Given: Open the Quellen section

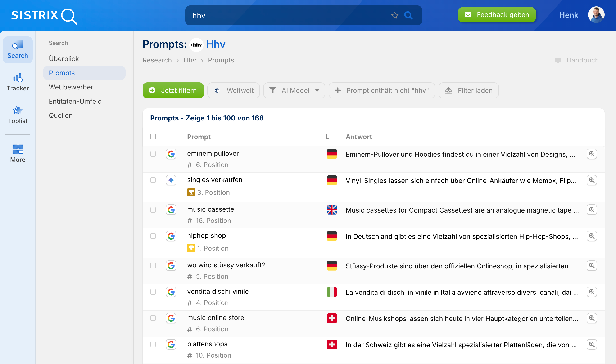Looking at the screenshot, I should coord(61,115).
